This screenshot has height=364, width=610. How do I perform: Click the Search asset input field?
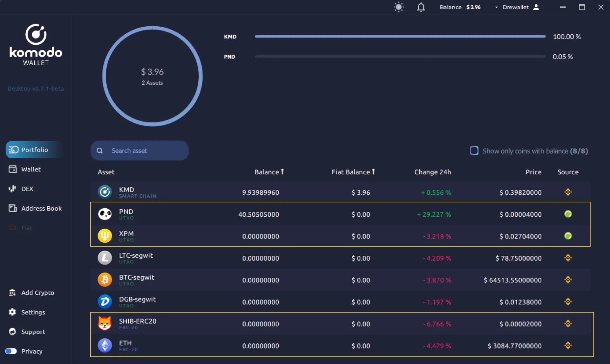click(139, 150)
